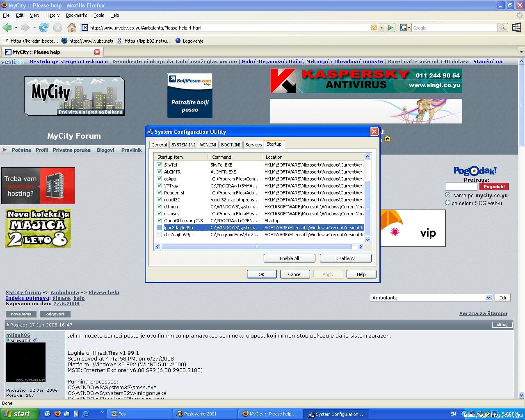Expand hidden Quick Launch items chevron
Image resolution: width=525 pixels, height=420 pixels.
[102, 411]
